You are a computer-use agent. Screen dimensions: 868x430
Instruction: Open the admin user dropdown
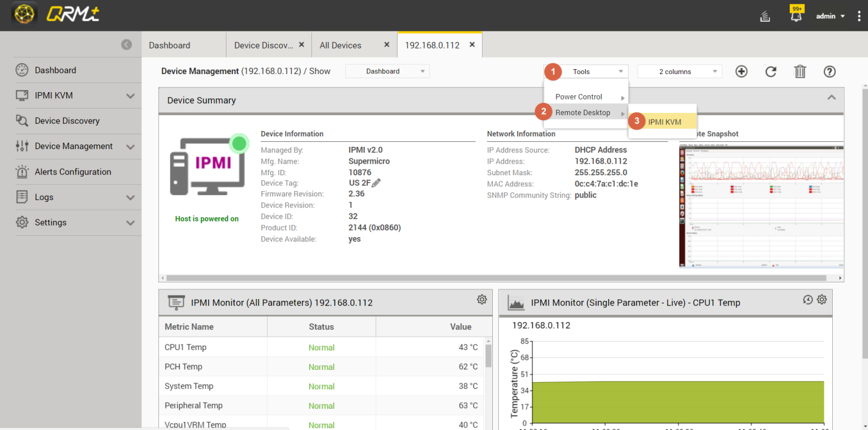(x=830, y=16)
